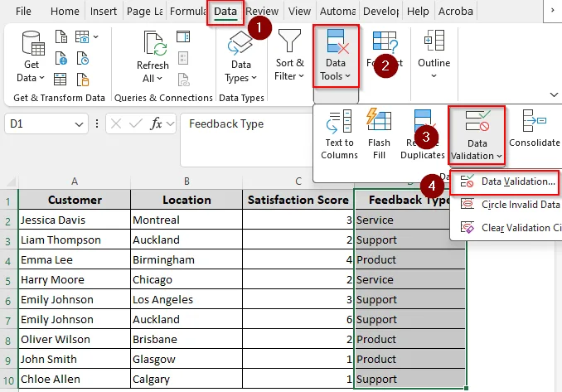Select cell Jessica Davis
562x392 pixels.
[75, 220]
